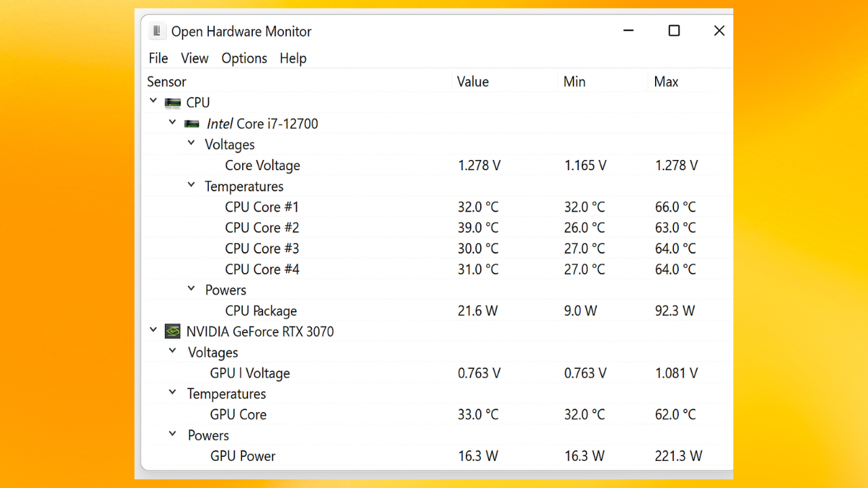This screenshot has width=868, height=488.
Task: Select the CPU Core #2 temperature row
Action: (x=262, y=228)
